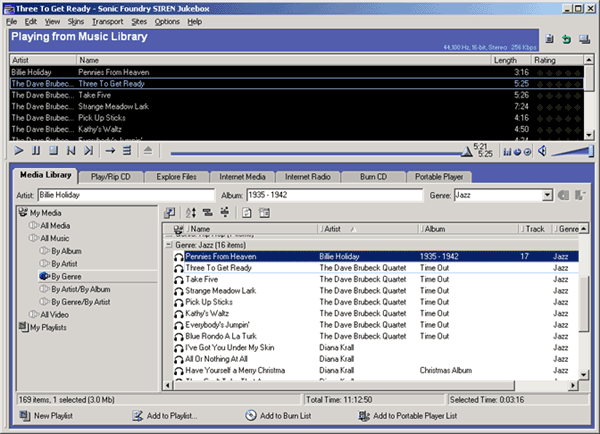Image resolution: width=600 pixels, height=434 pixels.
Task: Toggle the continuous play arrow icon
Action: coord(110,151)
